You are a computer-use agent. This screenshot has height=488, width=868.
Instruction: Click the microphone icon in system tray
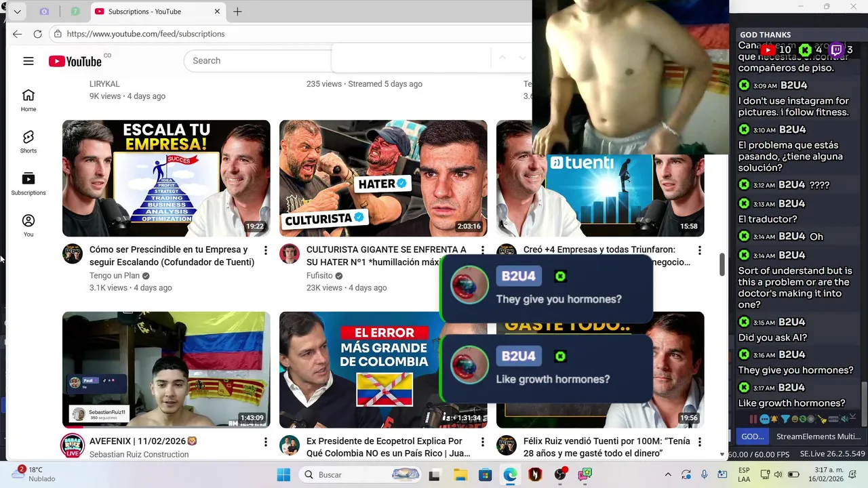(705, 474)
